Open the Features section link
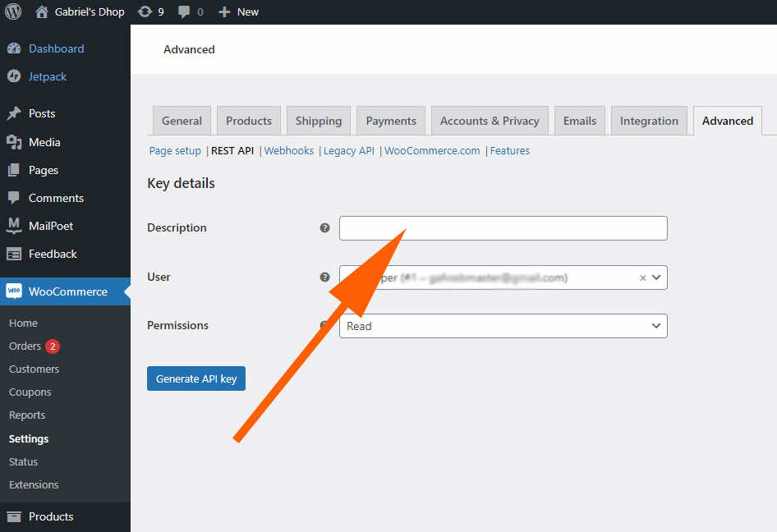777x532 pixels. pyautogui.click(x=510, y=150)
